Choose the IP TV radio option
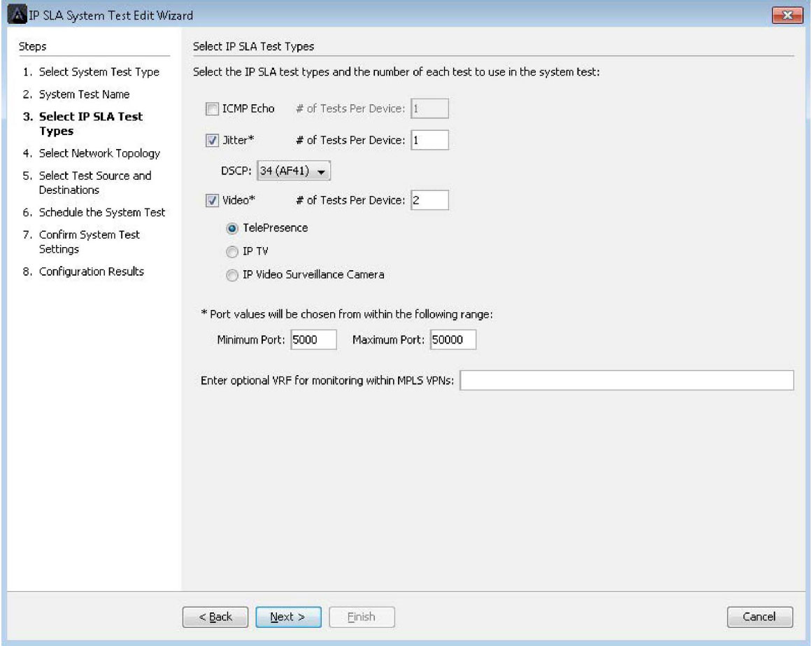812x646 pixels. pos(231,251)
